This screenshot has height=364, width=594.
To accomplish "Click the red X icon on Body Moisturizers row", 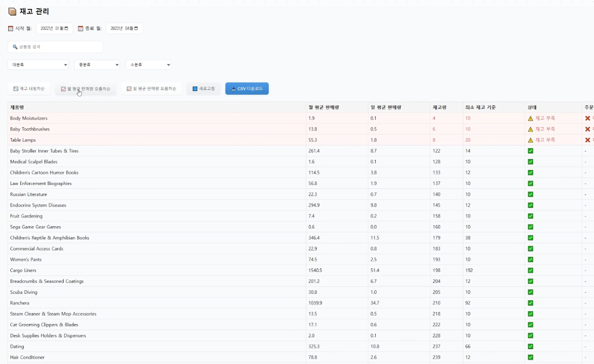I will [588, 118].
